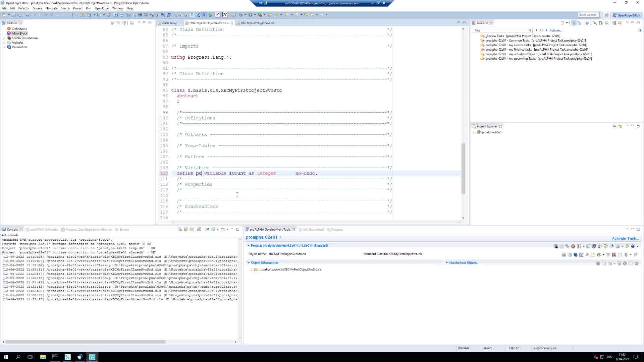Switch to startClass.p editor tab
This screenshot has height=362, width=644.
[169, 23]
